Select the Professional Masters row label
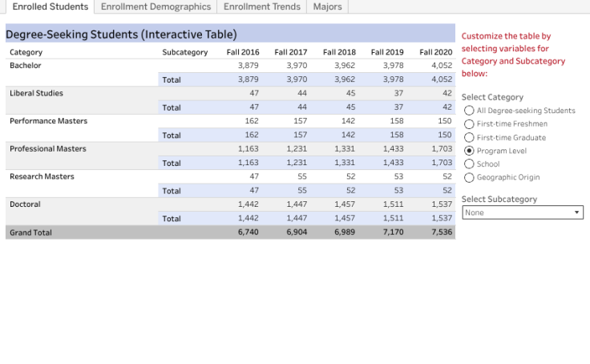Screen dimensions: 590x364 pos(48,149)
